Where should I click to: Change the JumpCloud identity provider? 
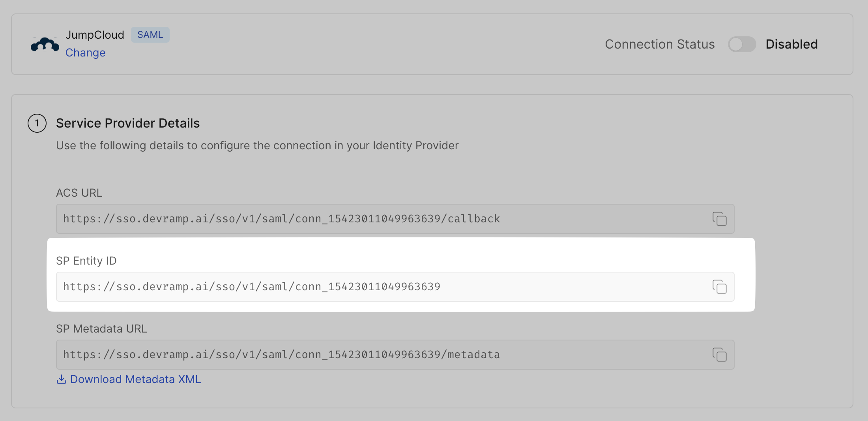85,52
